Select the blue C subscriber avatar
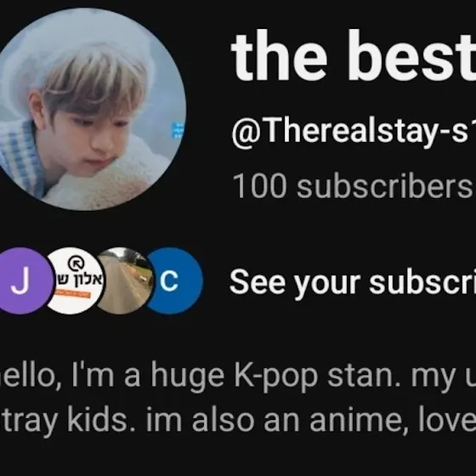Screen dimensions: 476x476 (x=174, y=280)
